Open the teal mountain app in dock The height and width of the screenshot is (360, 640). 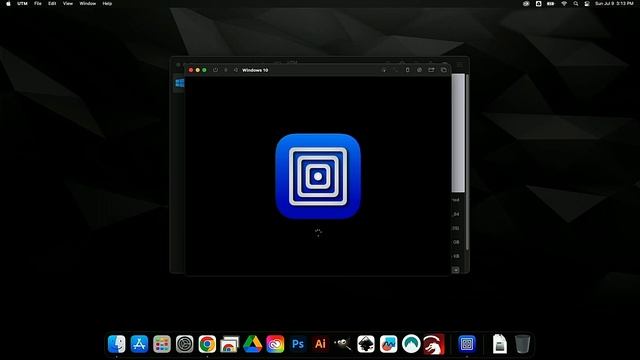click(x=411, y=344)
